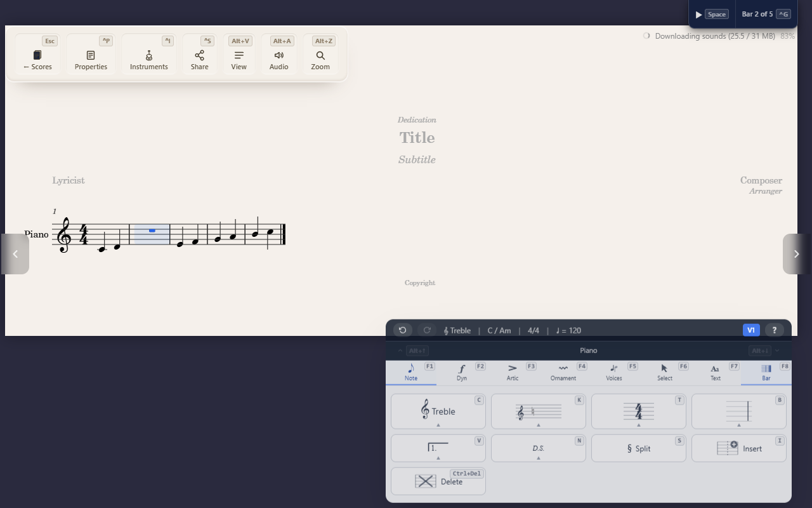Open the time signature dropdown button
812x508 pixels.
coord(639,411)
